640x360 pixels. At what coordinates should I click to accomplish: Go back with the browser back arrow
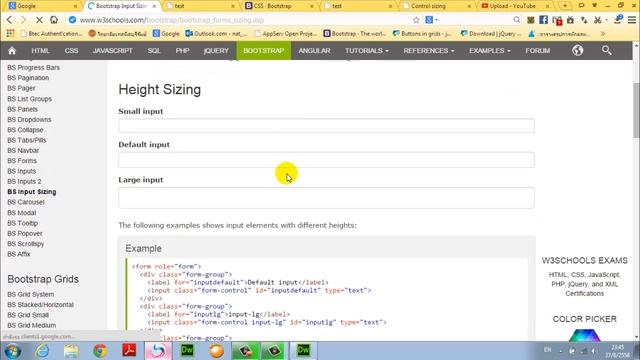click(9, 20)
